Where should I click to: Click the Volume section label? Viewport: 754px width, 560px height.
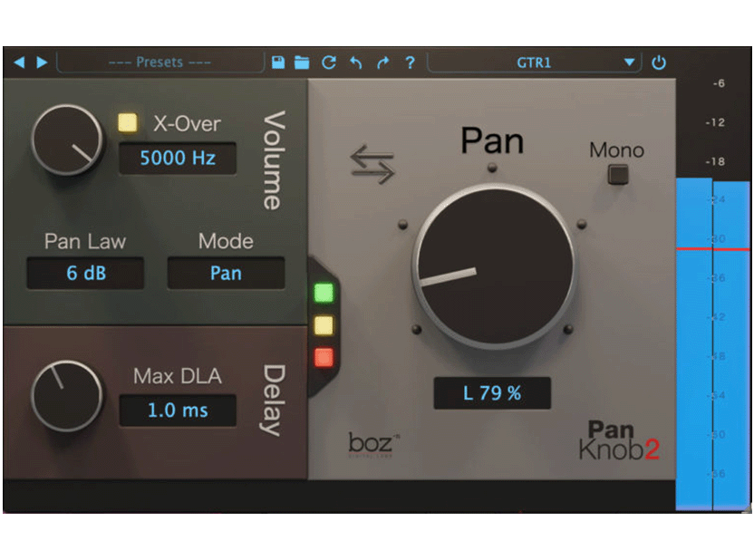[x=275, y=160]
